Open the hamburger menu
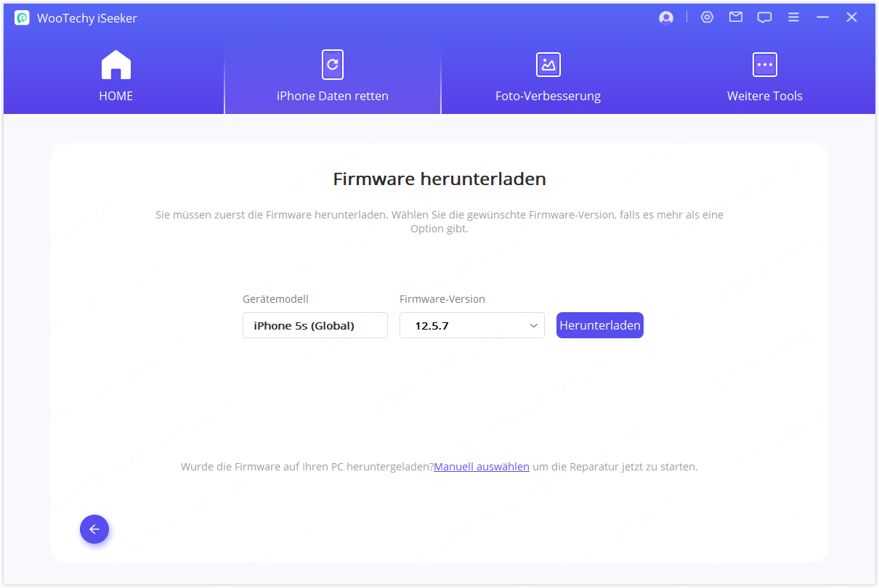 (793, 17)
